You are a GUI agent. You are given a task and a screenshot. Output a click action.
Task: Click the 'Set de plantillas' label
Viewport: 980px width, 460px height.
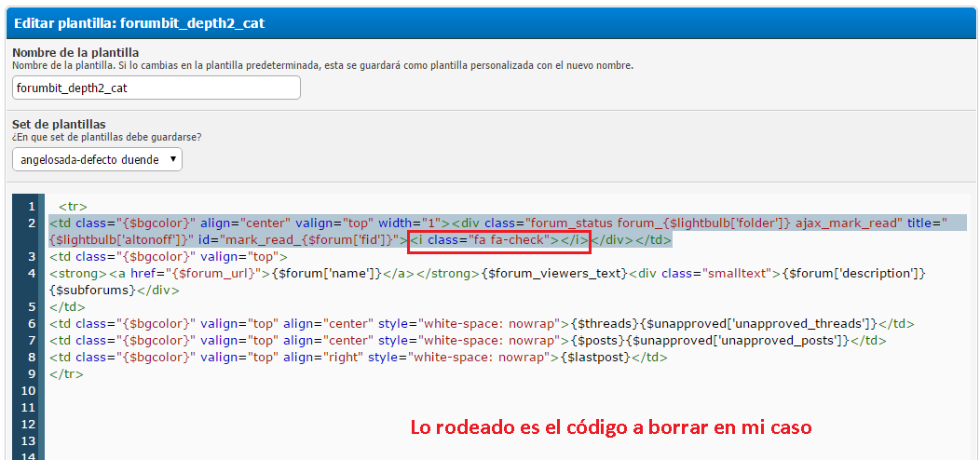tap(60, 125)
